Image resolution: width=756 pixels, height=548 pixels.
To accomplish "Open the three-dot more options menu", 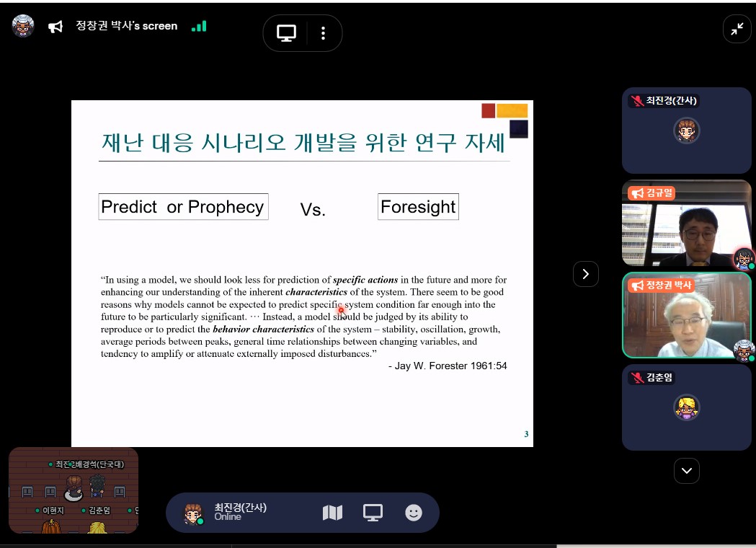I will (323, 33).
